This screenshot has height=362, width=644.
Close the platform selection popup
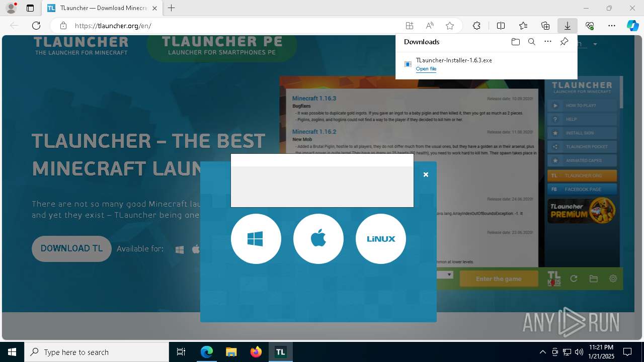click(x=426, y=174)
